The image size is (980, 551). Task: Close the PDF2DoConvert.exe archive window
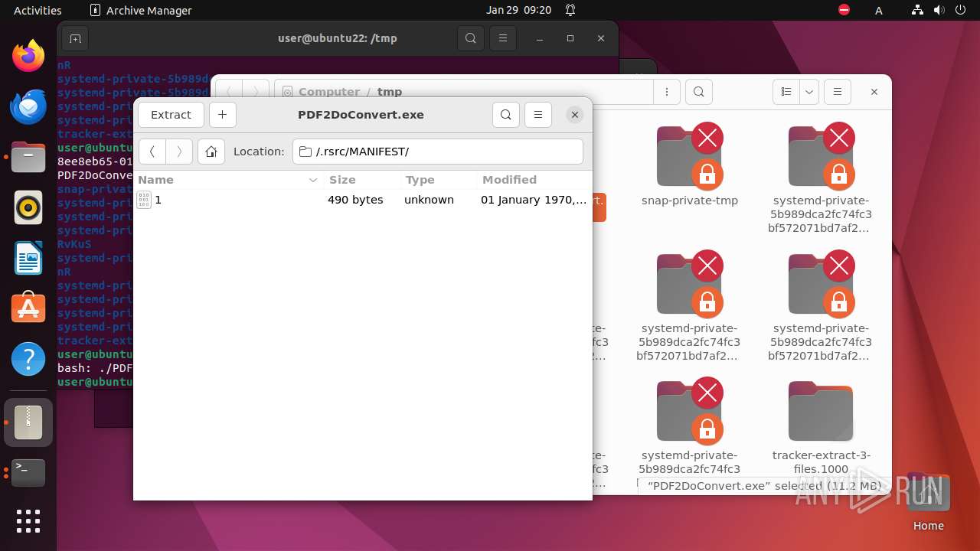pyautogui.click(x=574, y=115)
